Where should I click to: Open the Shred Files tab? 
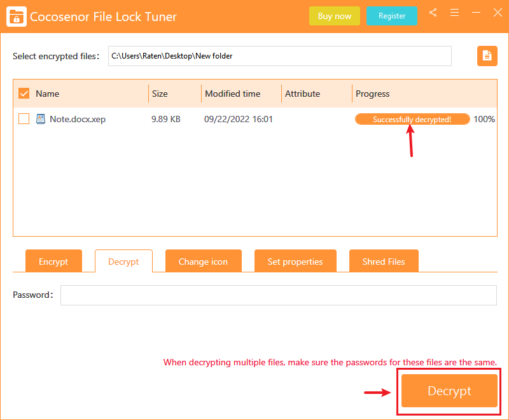click(x=384, y=261)
